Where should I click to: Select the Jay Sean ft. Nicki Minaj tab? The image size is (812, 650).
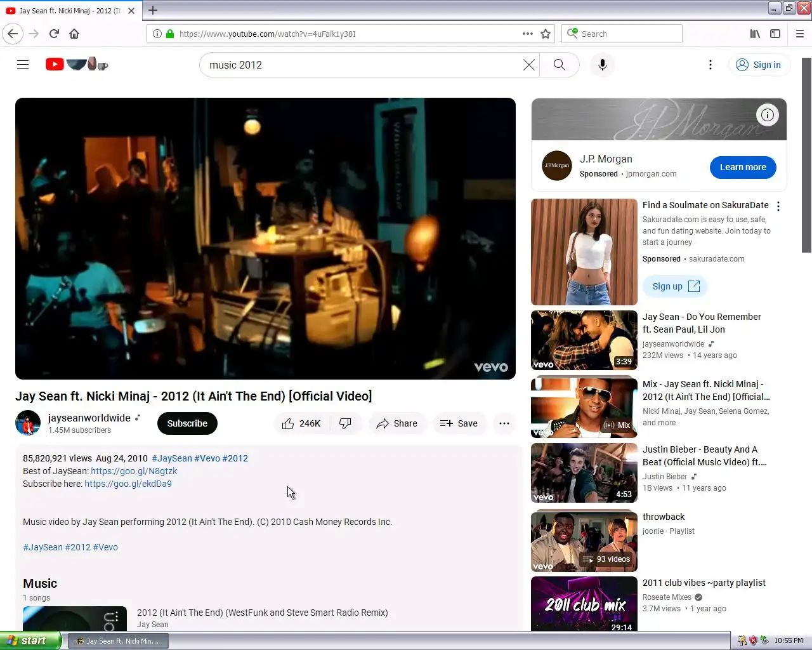pyautogui.click(x=70, y=11)
